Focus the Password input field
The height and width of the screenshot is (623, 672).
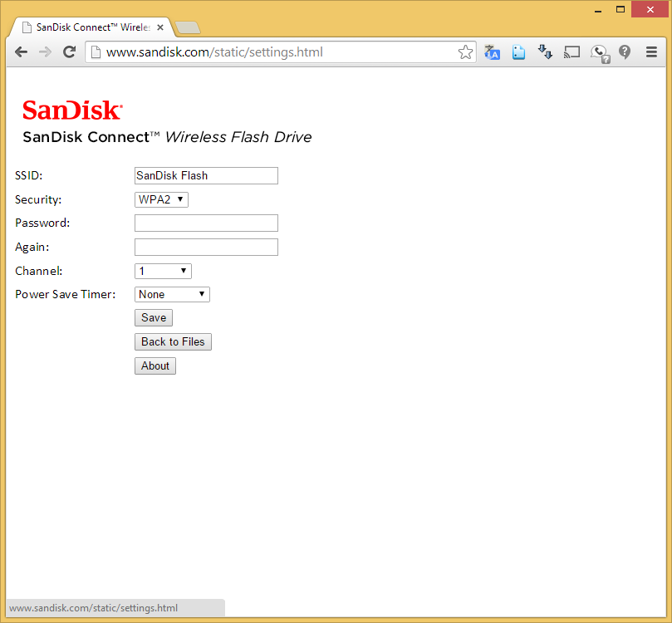pos(206,223)
